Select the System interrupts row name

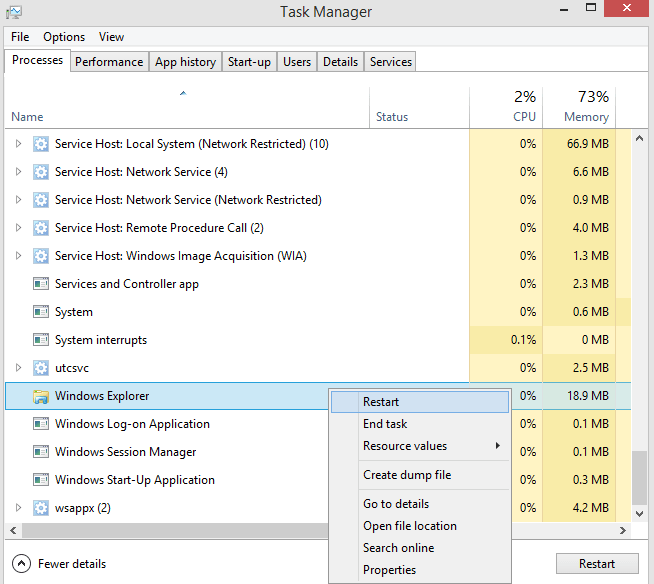(x=101, y=340)
